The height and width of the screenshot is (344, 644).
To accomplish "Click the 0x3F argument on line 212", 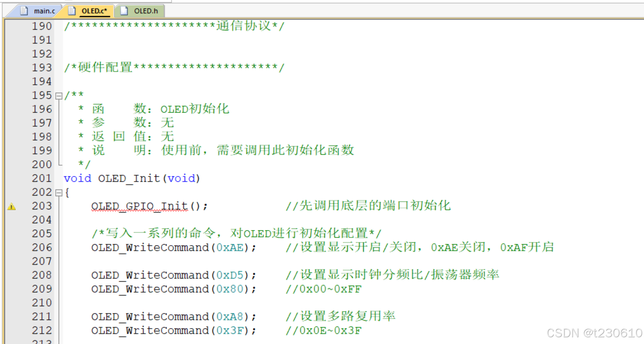I will coord(230,330).
